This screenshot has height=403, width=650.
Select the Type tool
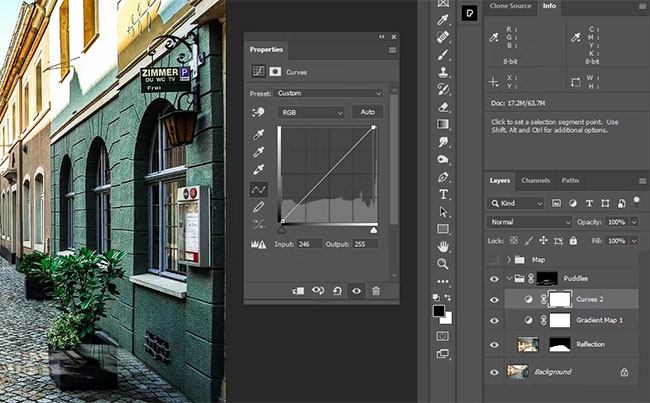(443, 194)
